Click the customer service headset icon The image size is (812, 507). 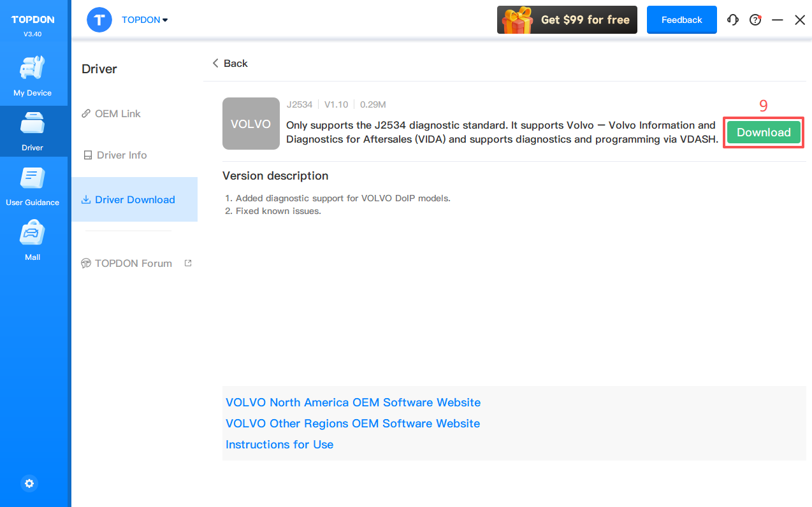click(733, 20)
